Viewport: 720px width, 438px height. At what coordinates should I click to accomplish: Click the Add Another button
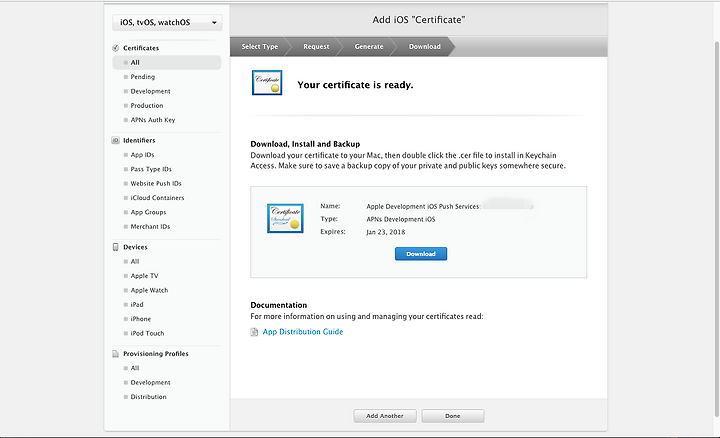click(x=385, y=416)
